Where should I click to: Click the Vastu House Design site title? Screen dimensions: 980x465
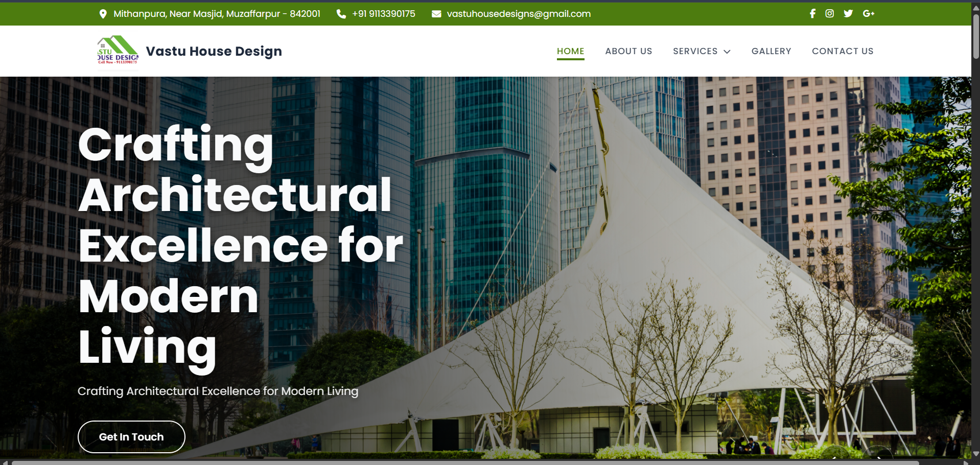tap(214, 51)
